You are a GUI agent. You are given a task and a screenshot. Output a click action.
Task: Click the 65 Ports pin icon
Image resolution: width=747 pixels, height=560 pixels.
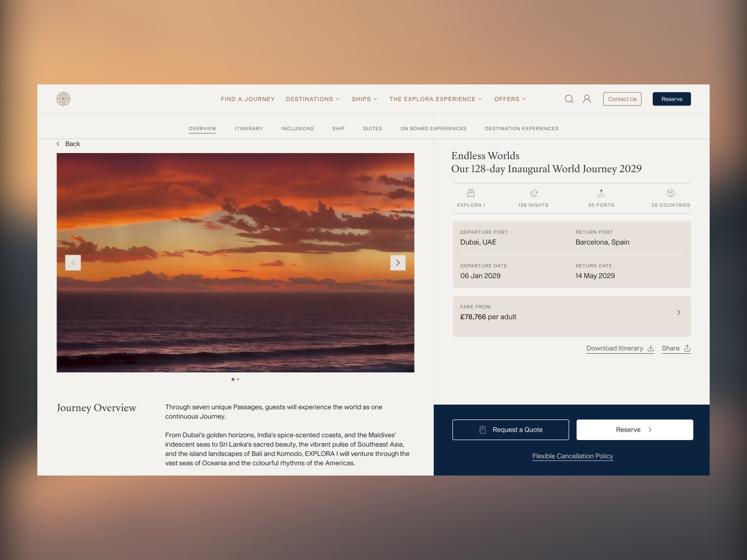click(x=601, y=193)
